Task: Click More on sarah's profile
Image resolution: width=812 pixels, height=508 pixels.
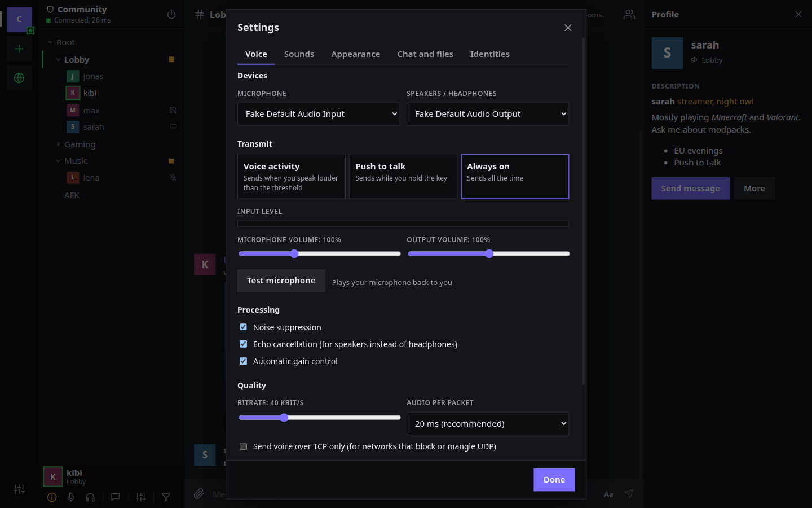Action: (754, 189)
